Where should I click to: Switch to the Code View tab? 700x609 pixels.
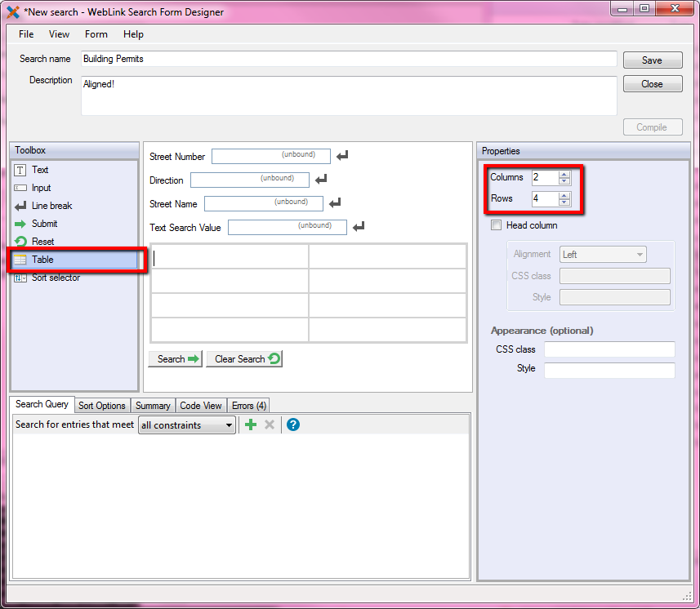[200, 406]
